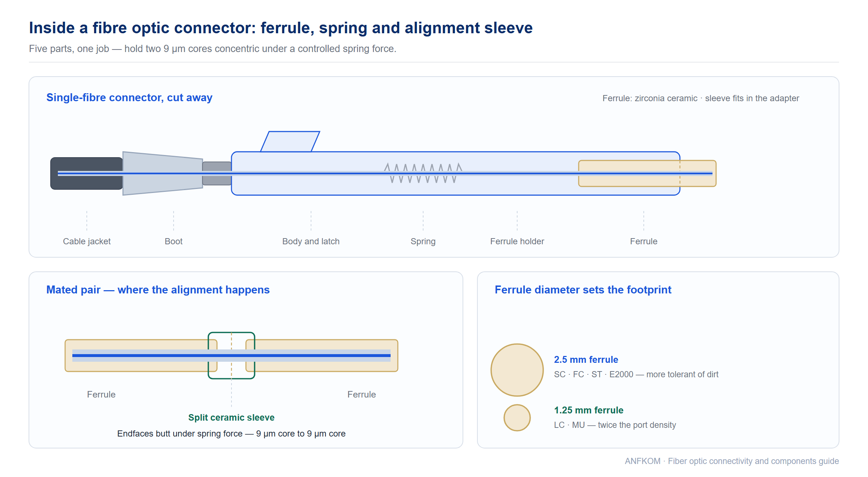
Task: Click the ANFKOM footer credit
Action: pos(732,461)
